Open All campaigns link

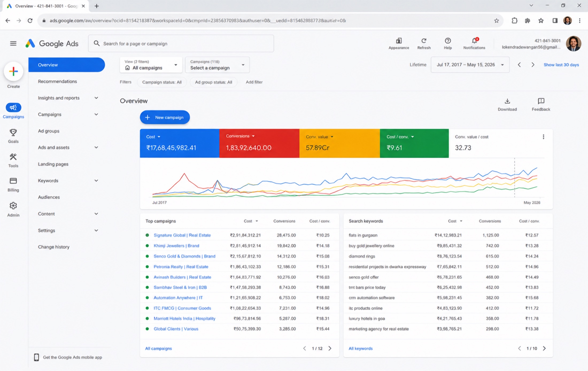(x=158, y=348)
